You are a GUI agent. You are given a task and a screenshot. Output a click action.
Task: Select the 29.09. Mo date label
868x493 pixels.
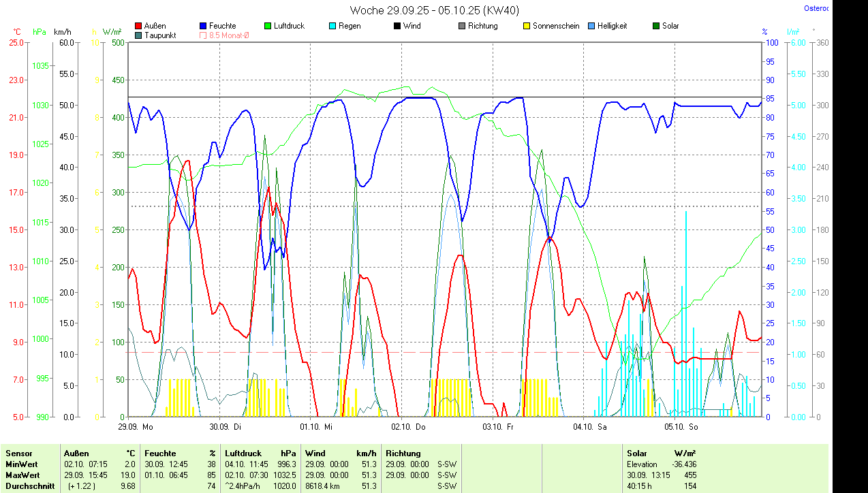[x=135, y=427]
